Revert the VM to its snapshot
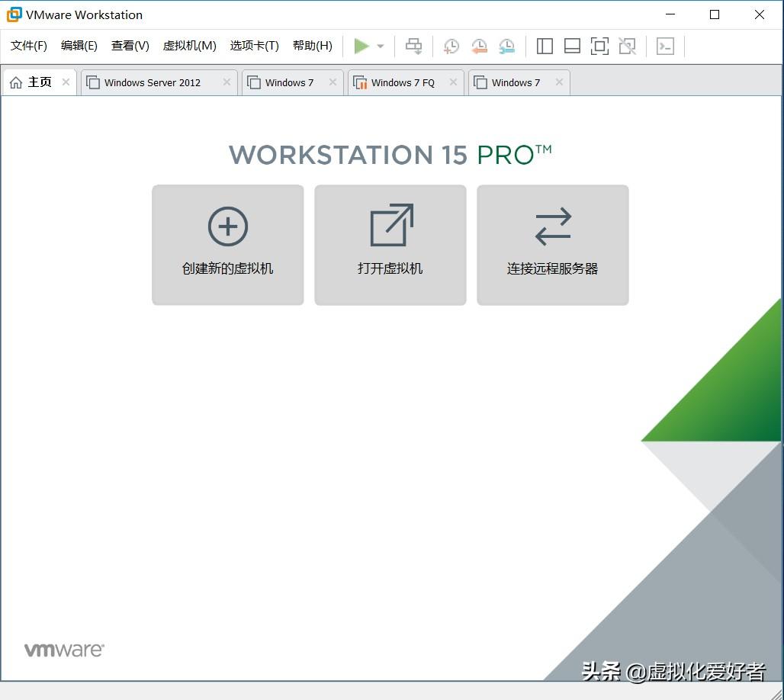 (x=479, y=46)
